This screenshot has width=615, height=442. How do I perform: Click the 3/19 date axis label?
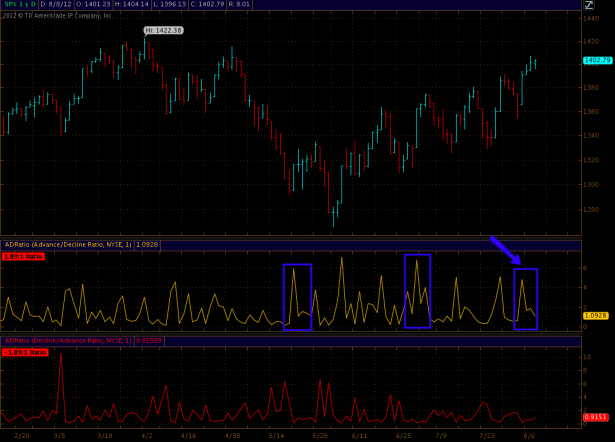(x=105, y=436)
